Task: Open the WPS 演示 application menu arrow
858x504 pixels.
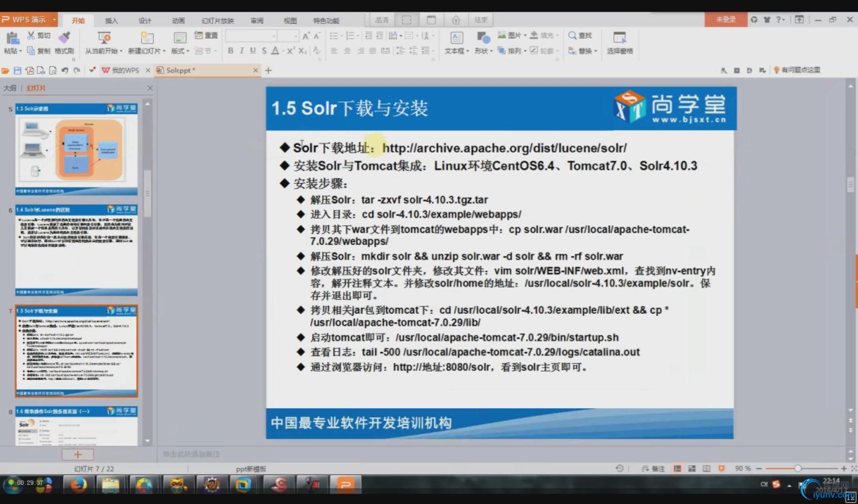Action: tap(54, 19)
